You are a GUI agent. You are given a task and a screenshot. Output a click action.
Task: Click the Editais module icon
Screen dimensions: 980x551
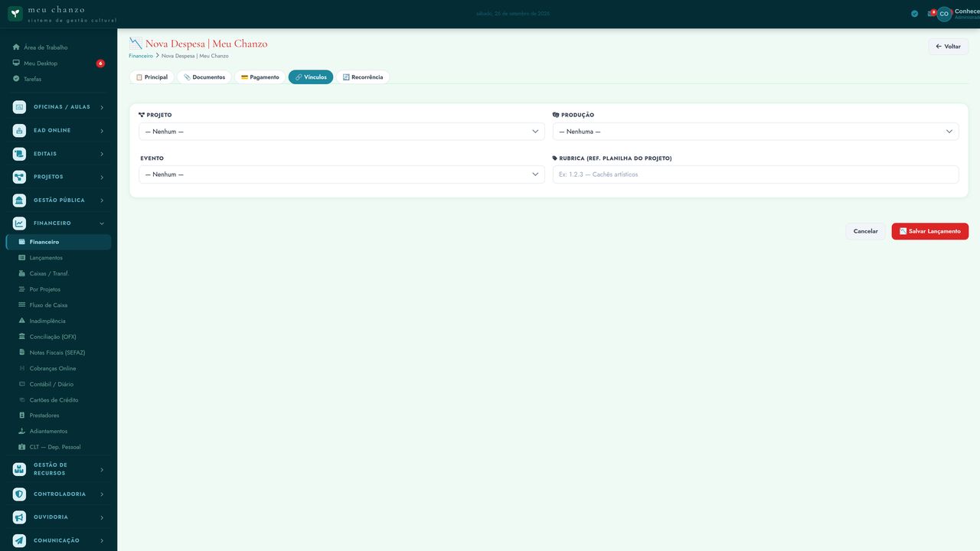click(19, 154)
